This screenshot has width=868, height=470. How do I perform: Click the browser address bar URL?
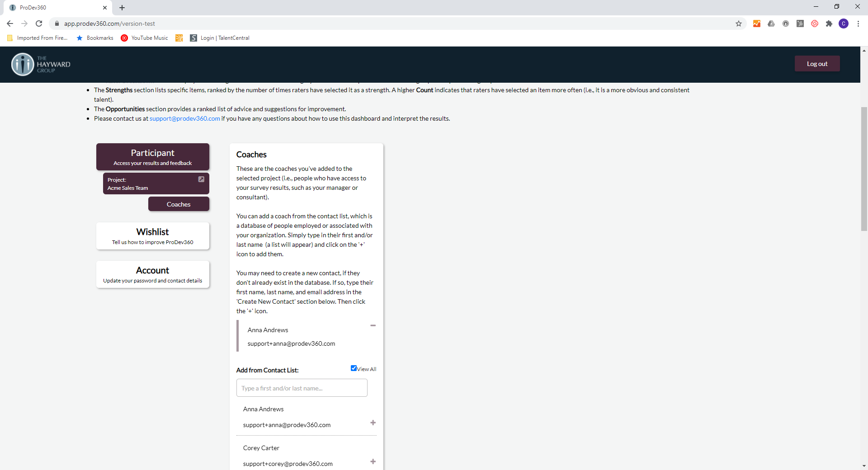point(109,23)
